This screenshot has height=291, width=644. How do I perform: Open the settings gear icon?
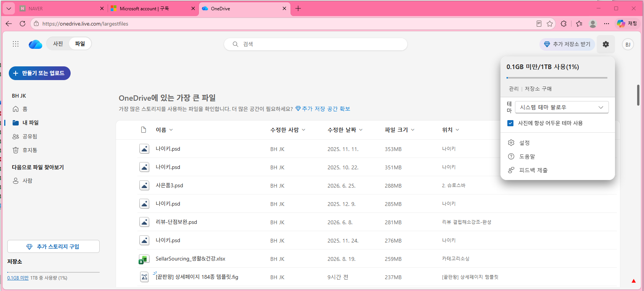[x=606, y=44]
